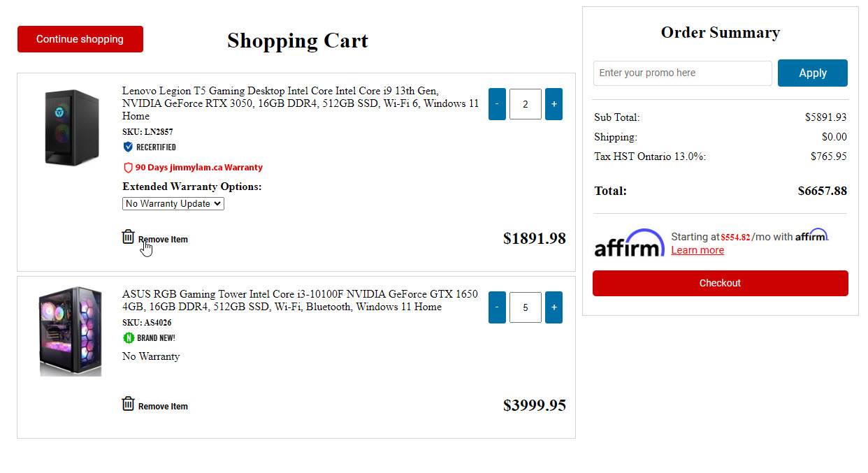The height and width of the screenshot is (473, 868).
Task: Click the red warranty shield icon
Action: tap(128, 168)
